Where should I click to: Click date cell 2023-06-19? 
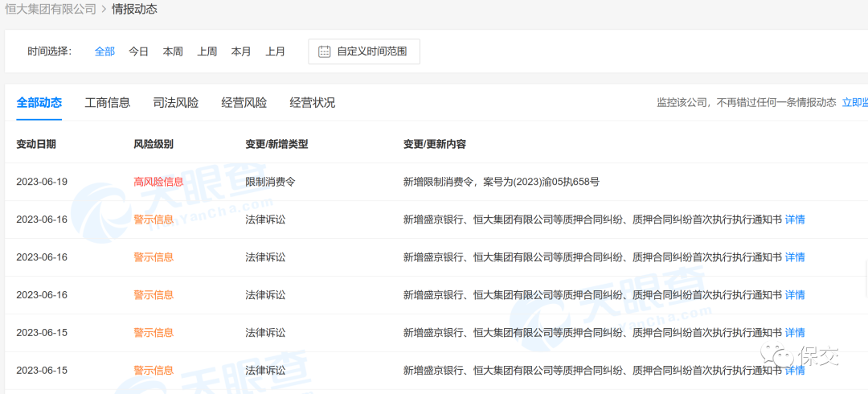(42, 182)
